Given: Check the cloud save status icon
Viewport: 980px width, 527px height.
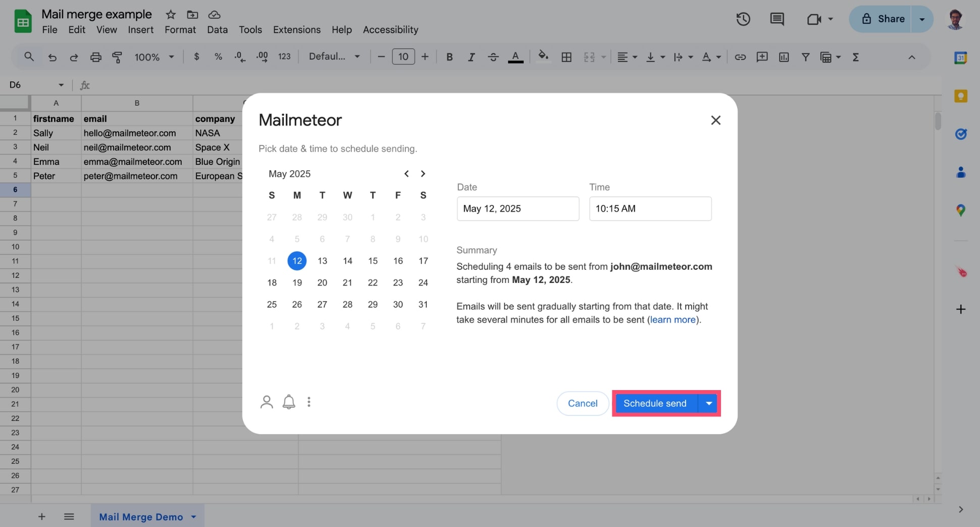Looking at the screenshot, I should tap(214, 15).
